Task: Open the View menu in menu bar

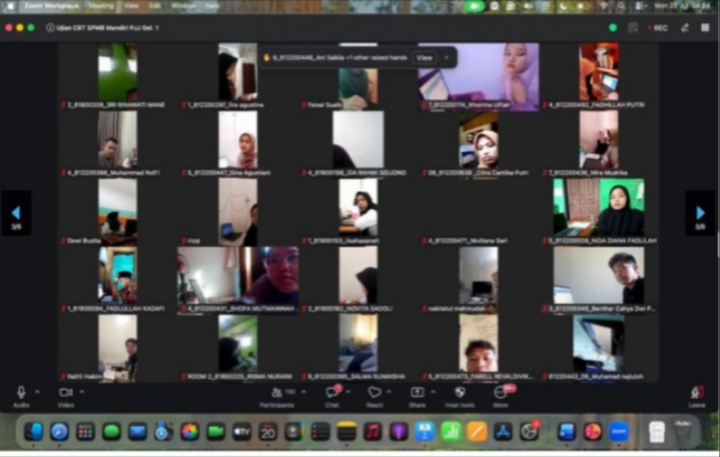Action: pyautogui.click(x=131, y=6)
